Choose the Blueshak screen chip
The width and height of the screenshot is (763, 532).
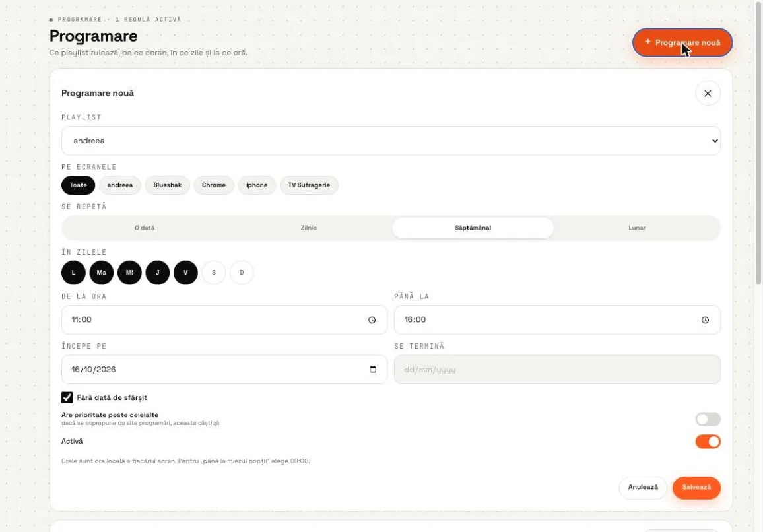click(x=168, y=185)
